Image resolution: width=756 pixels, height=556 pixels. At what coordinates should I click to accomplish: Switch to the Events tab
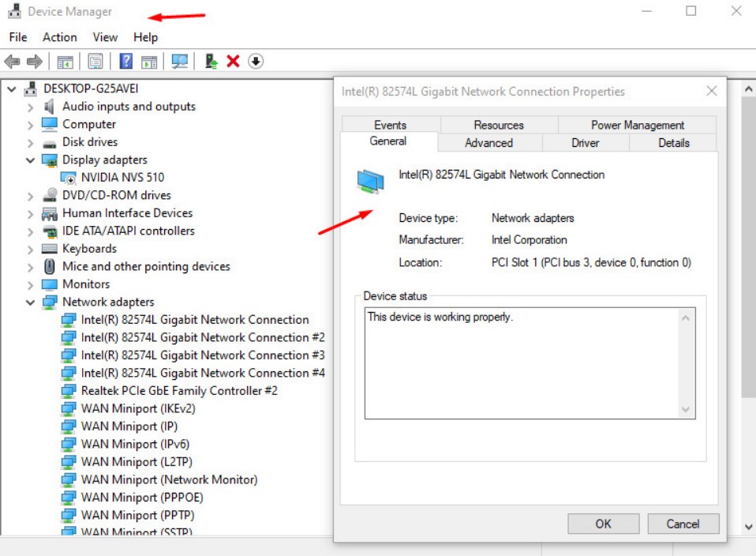(x=391, y=125)
